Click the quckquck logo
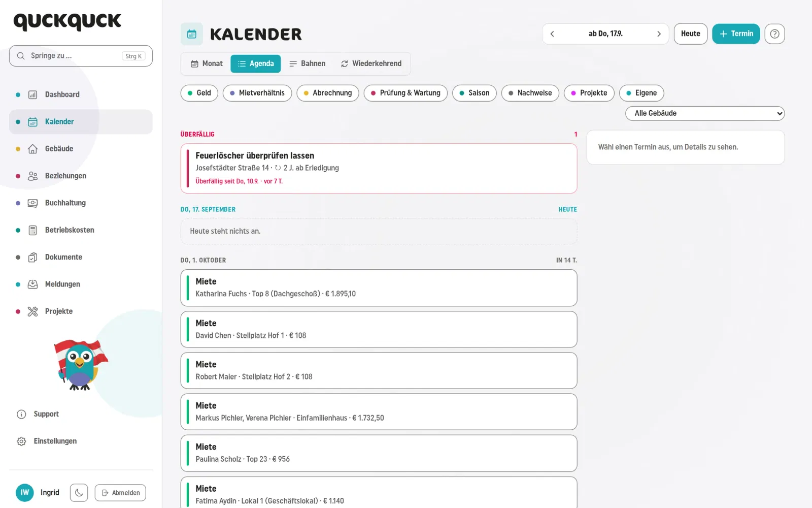This screenshot has width=812, height=508. pos(67,21)
